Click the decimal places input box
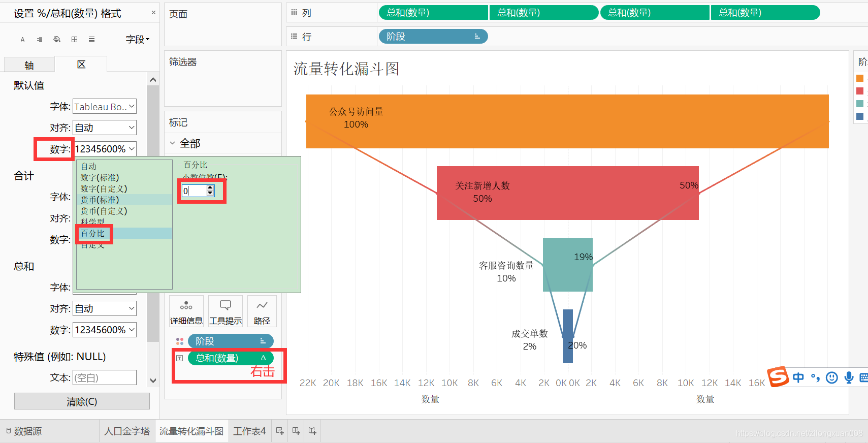This screenshot has height=443, width=868. (x=194, y=191)
